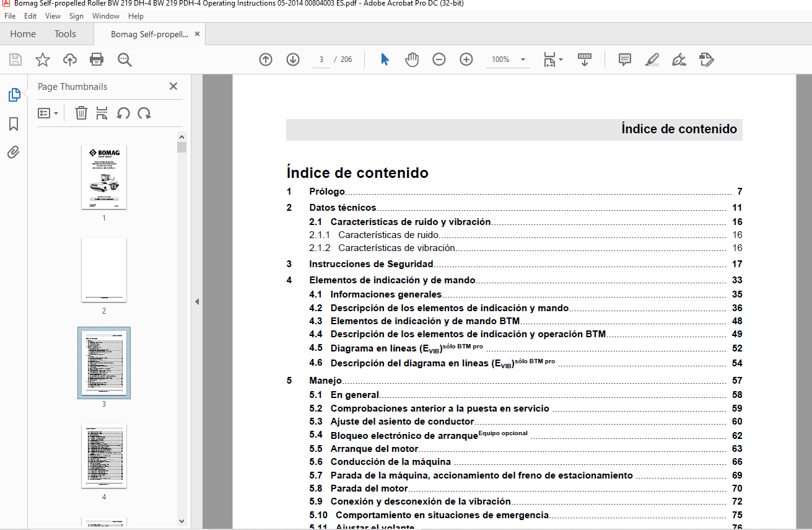Click the read mode keyboard icon

click(585, 60)
